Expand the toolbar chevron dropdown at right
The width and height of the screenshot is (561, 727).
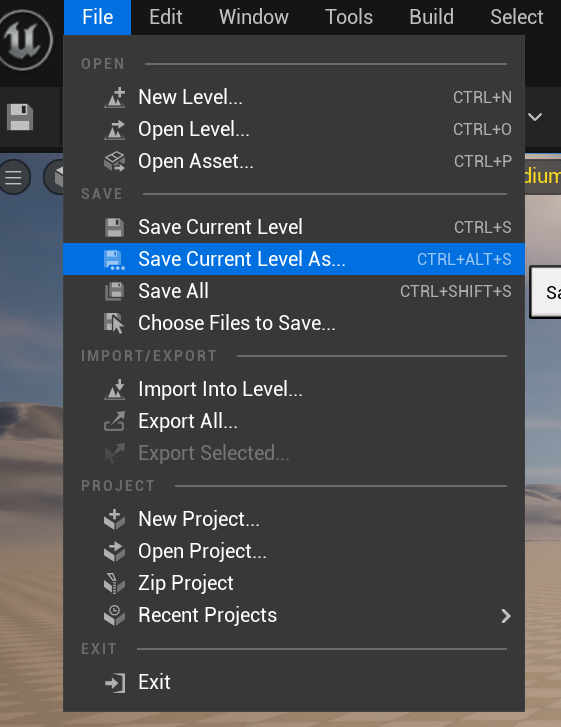coord(535,117)
